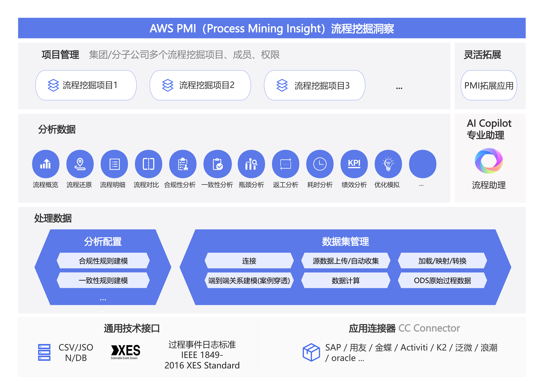
Task: Click the 流程挖掘项目1 label
Action: pos(90,85)
